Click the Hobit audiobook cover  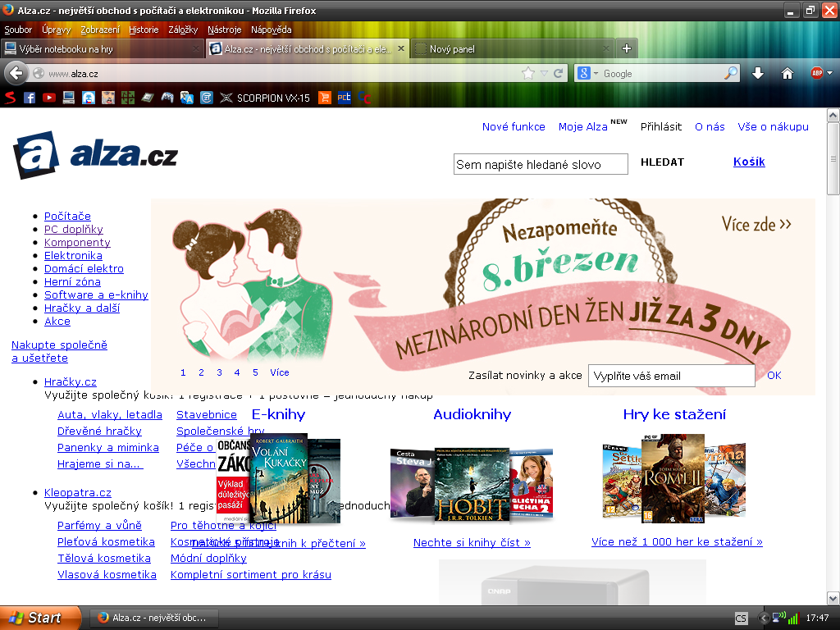tap(472, 485)
